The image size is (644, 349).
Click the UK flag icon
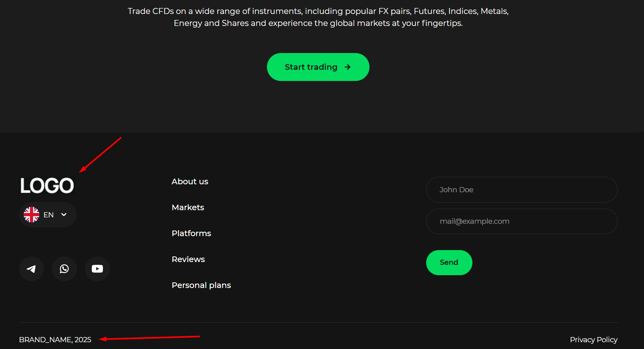[x=32, y=215]
